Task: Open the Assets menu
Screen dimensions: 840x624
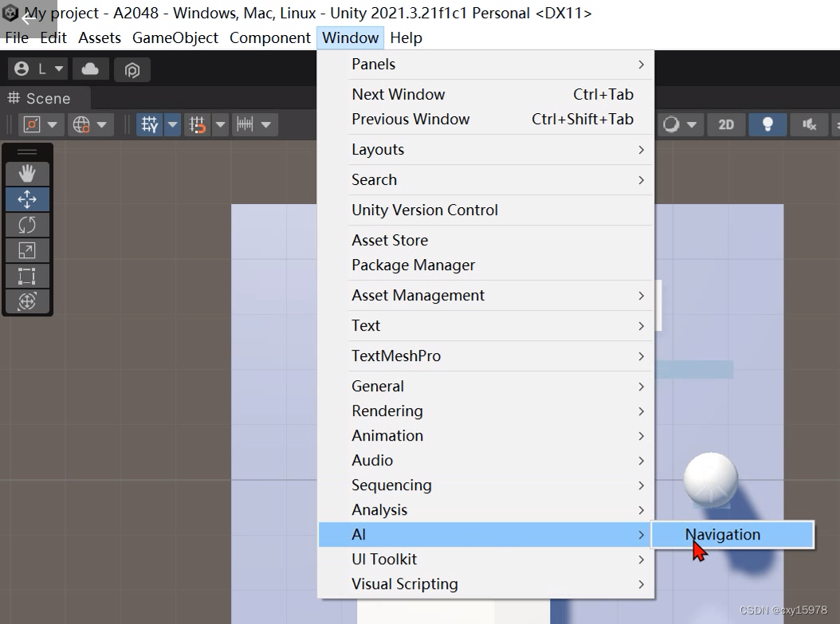Action: coord(100,38)
